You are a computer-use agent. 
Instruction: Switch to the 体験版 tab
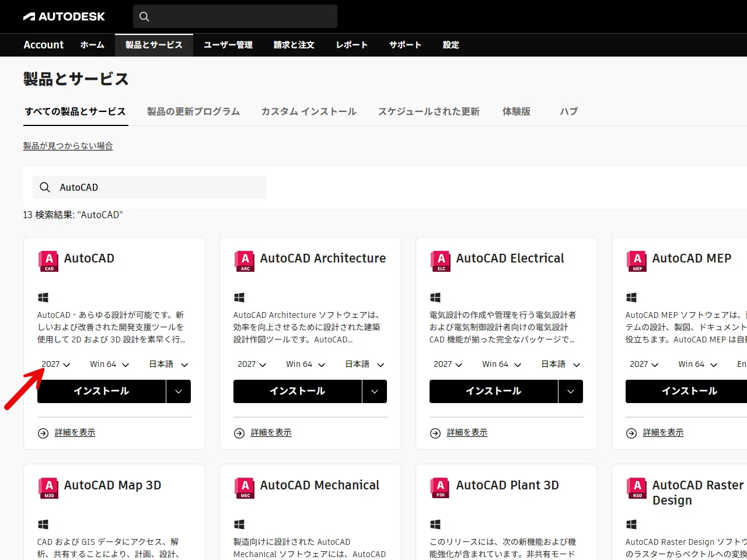point(516,111)
